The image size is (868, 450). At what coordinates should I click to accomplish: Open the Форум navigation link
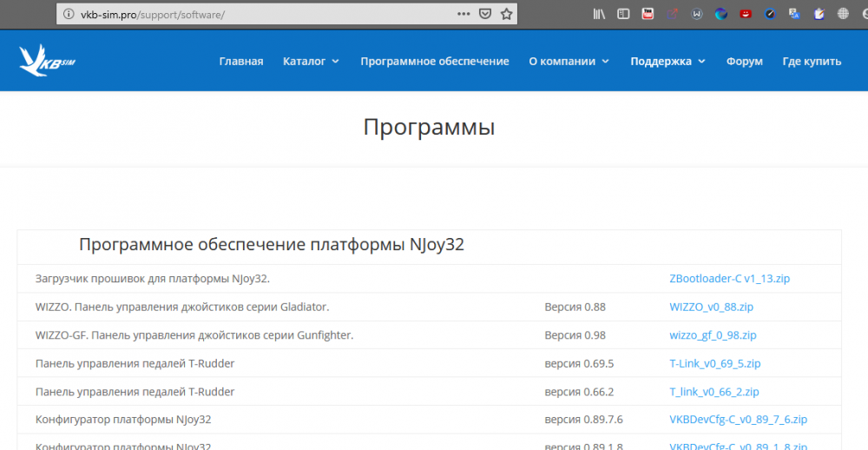745,62
